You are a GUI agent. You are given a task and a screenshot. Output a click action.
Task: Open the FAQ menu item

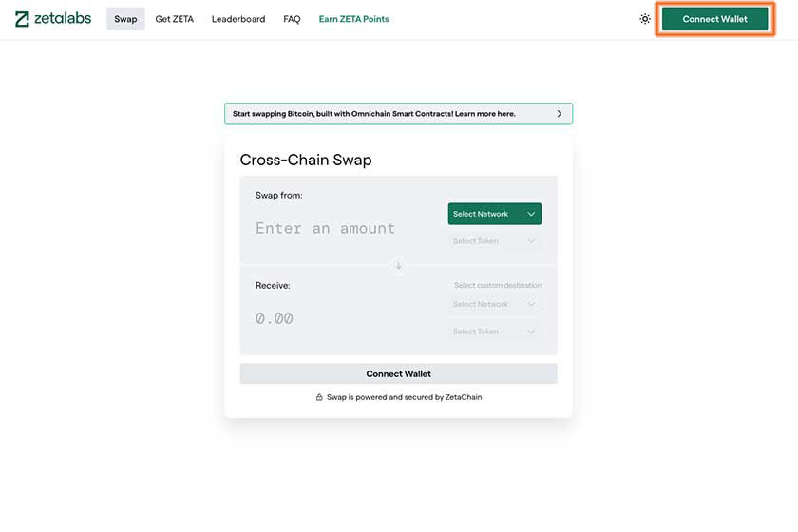(x=293, y=19)
